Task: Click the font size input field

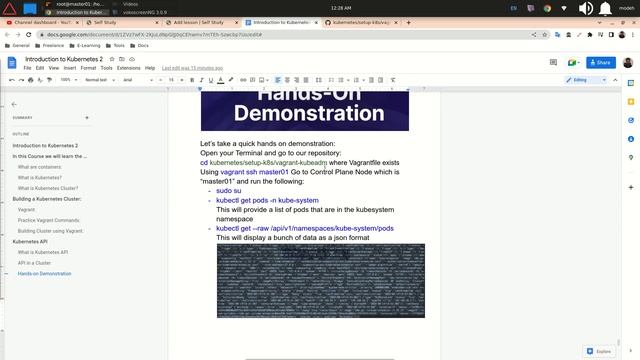Action: (171, 80)
